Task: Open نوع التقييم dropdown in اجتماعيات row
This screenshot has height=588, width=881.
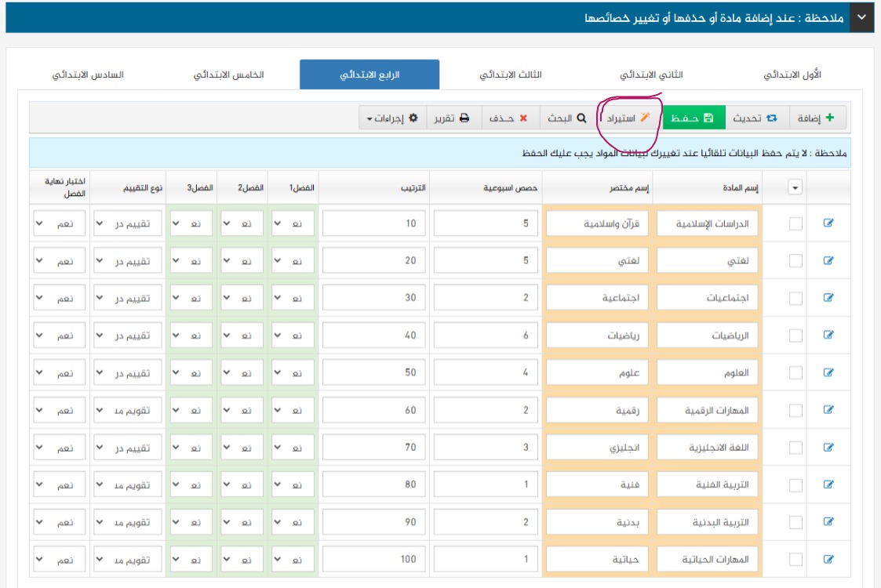Action: (x=128, y=298)
